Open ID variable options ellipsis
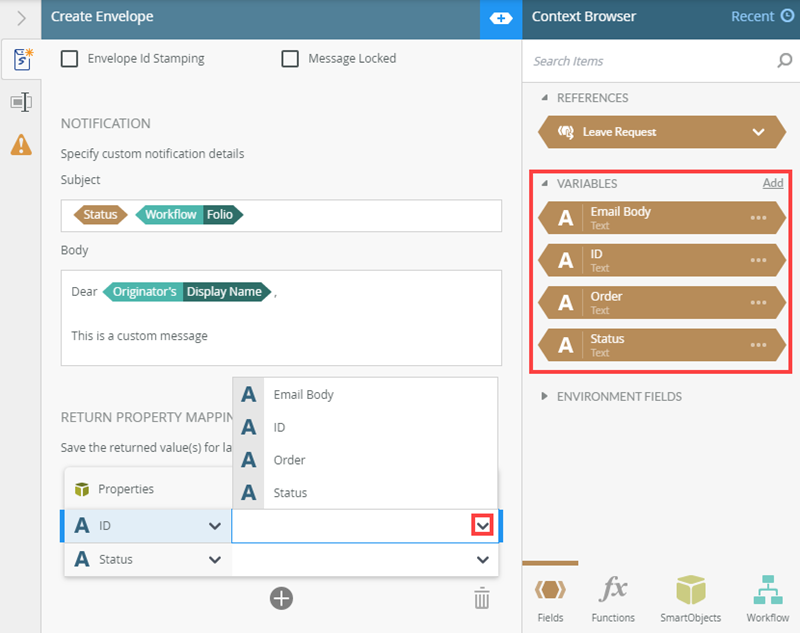 [758, 260]
